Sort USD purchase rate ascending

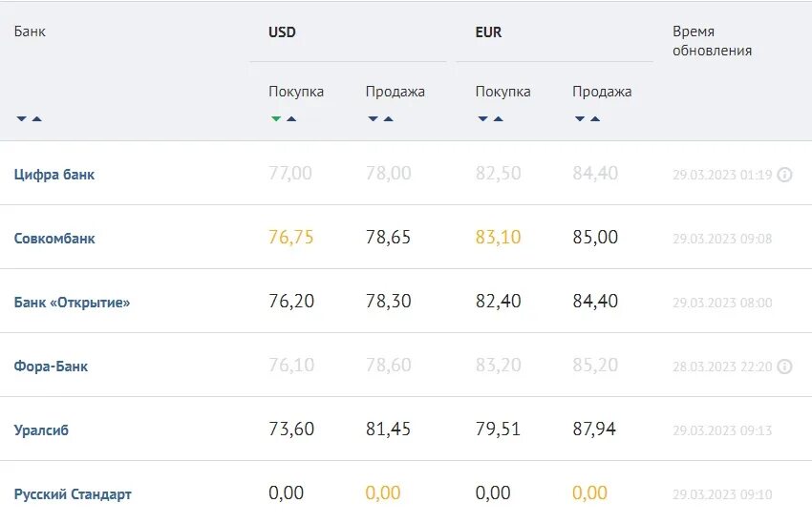pos(291,119)
